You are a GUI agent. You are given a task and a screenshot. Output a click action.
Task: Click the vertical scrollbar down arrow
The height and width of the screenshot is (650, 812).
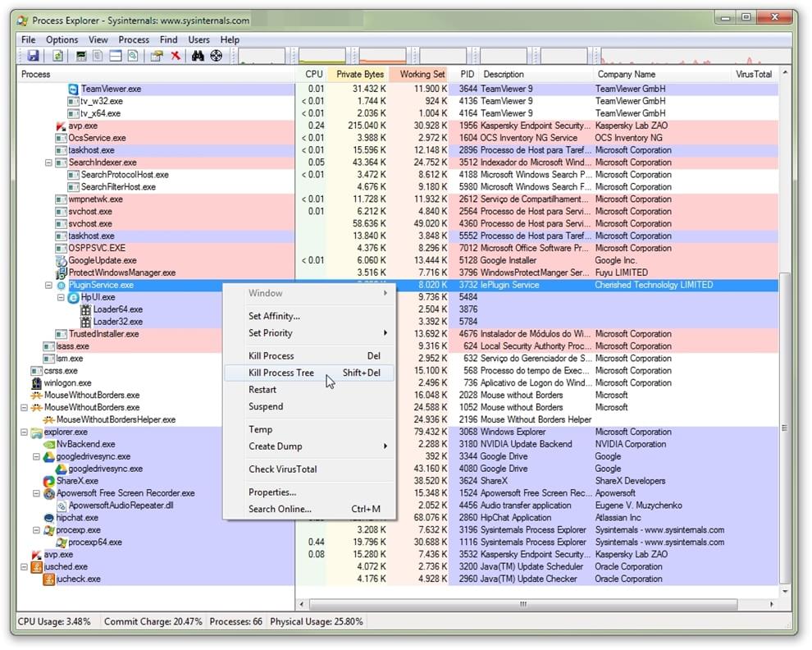point(785,592)
